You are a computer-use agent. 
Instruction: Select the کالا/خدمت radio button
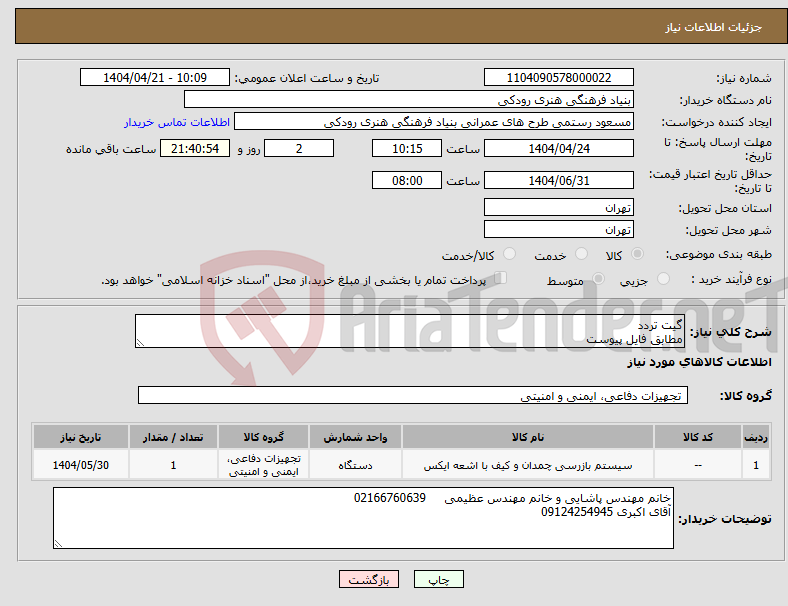point(510,254)
